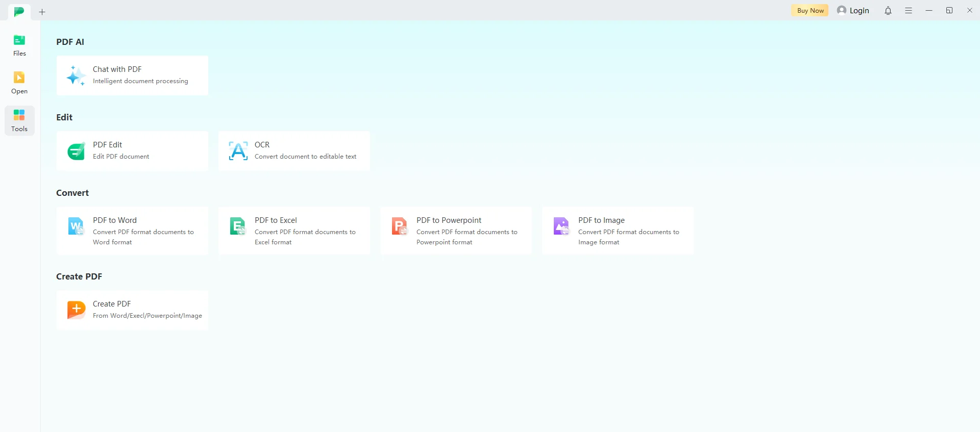Image resolution: width=980 pixels, height=432 pixels.
Task: Open notifications bell icon
Action: tap(888, 11)
